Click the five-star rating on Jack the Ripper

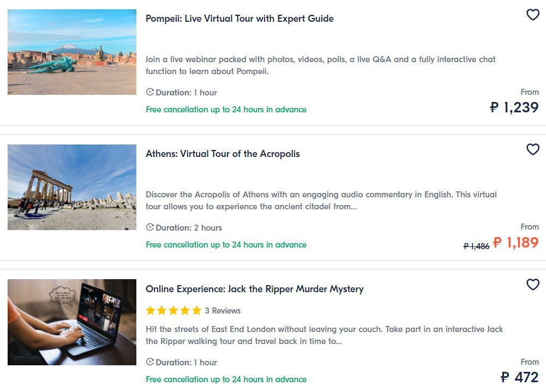click(x=173, y=311)
